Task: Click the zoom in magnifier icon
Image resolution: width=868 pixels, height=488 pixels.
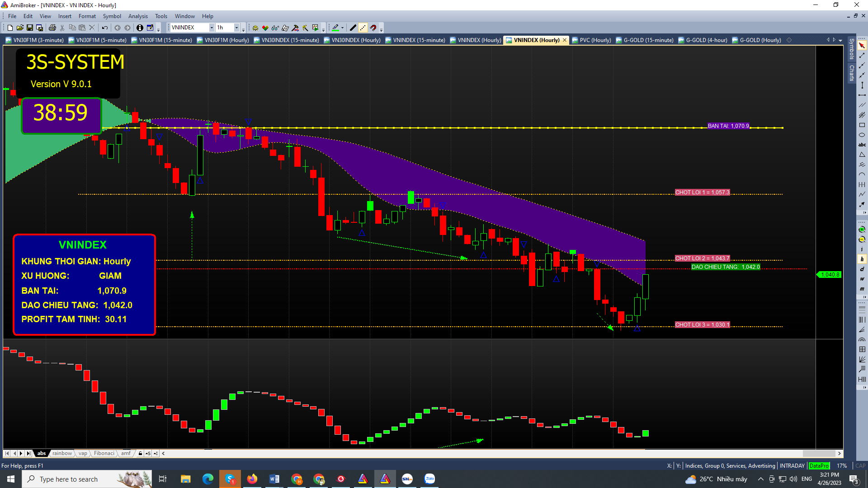Action: pos(862,230)
